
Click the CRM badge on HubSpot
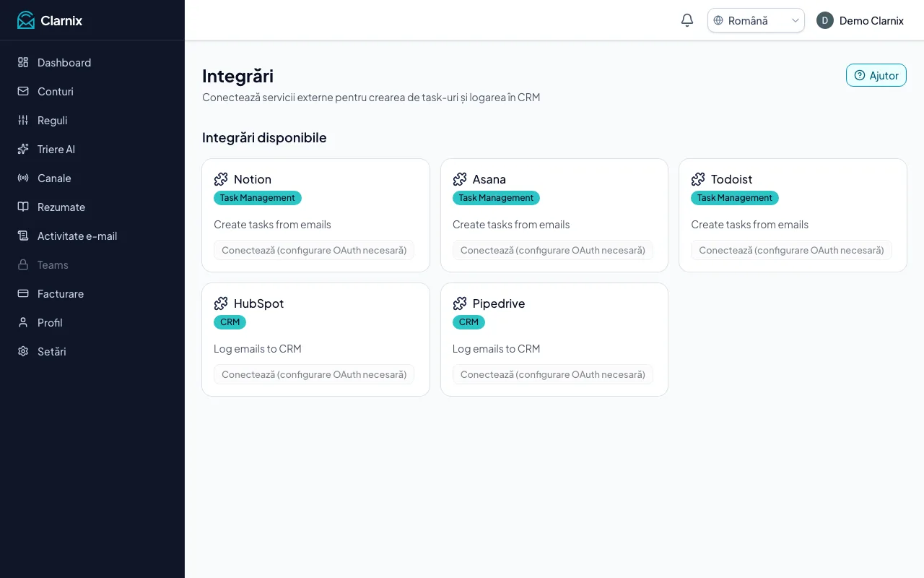(x=230, y=322)
